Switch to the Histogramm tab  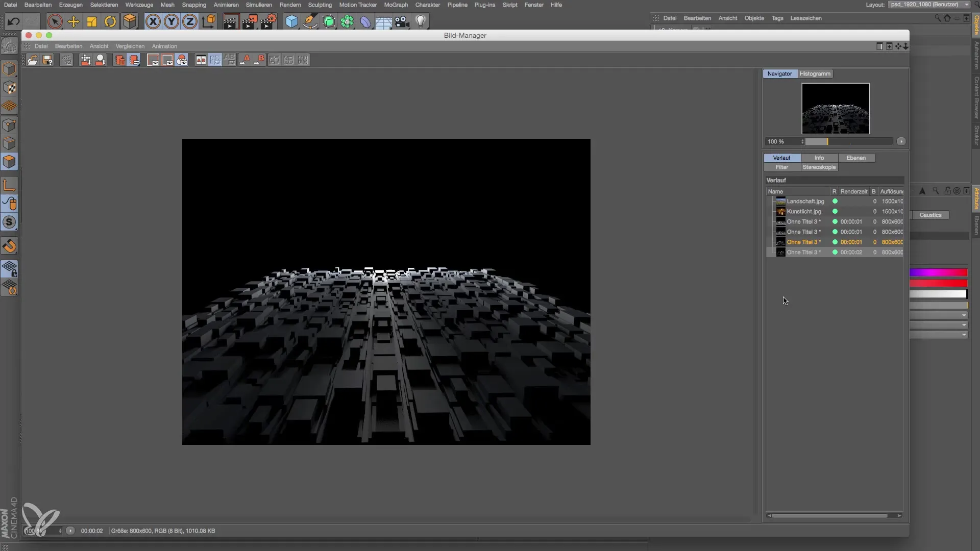pyautogui.click(x=815, y=73)
